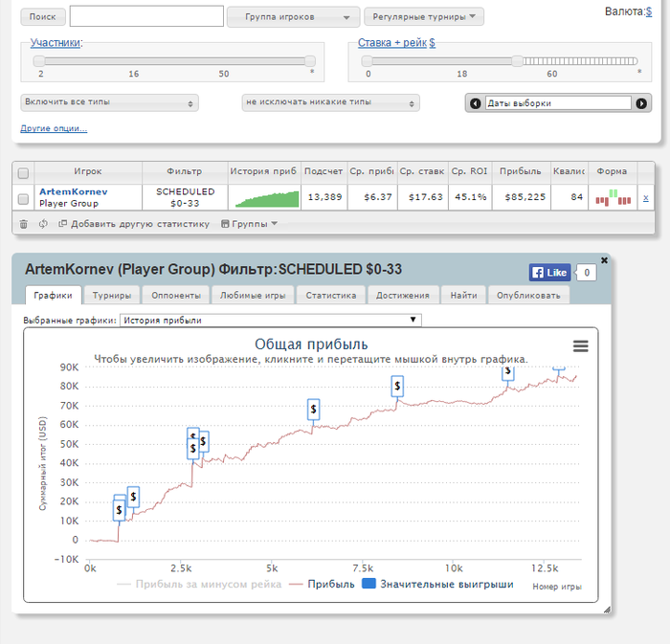
Task: Click the search text input field
Action: coord(146,16)
